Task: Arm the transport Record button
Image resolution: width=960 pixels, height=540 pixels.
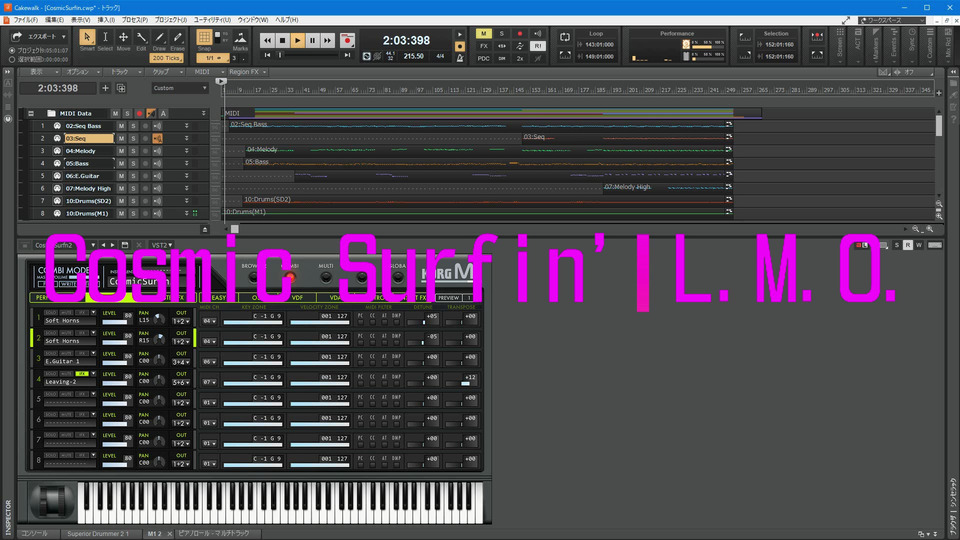Action: pos(347,40)
